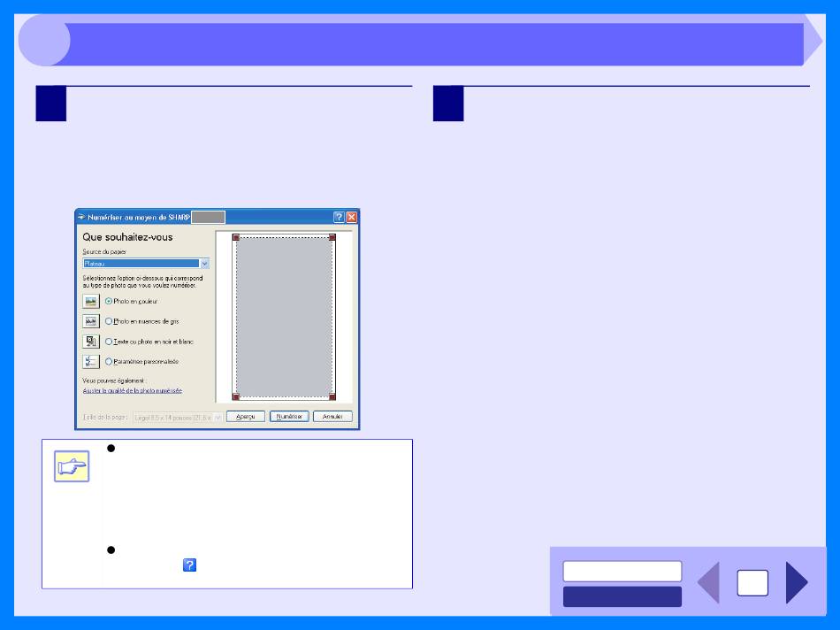The image size is (840, 630).
Task: Click the blue help icon in note
Action: (189, 565)
